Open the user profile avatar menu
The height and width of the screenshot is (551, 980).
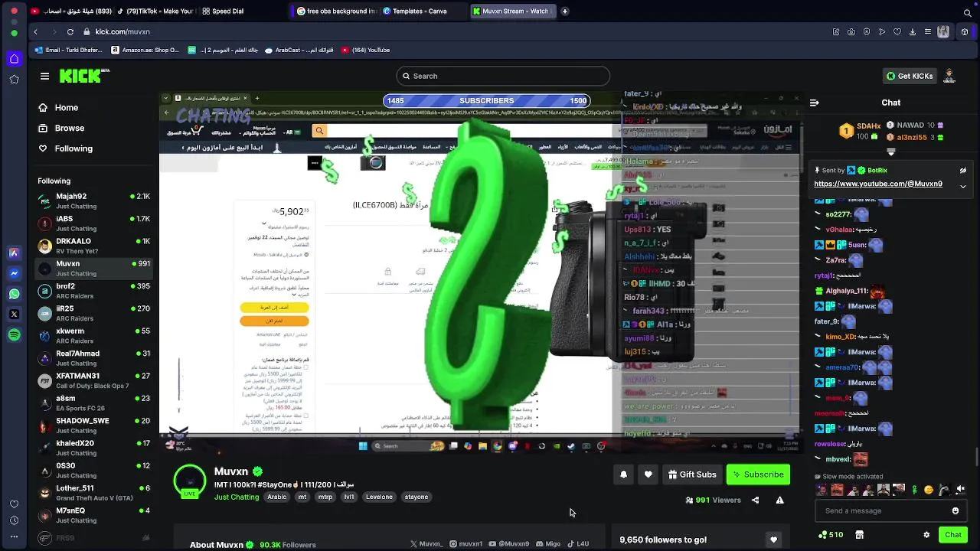(x=949, y=76)
